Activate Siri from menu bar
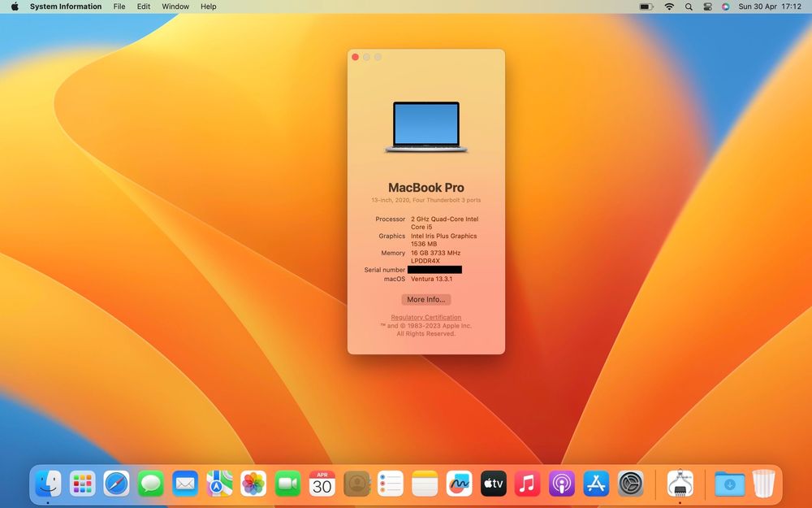 pyautogui.click(x=725, y=7)
